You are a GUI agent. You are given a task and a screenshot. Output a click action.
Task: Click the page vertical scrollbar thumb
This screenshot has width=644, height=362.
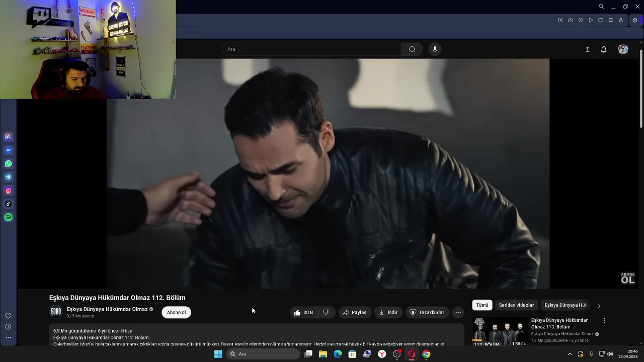click(x=641, y=88)
